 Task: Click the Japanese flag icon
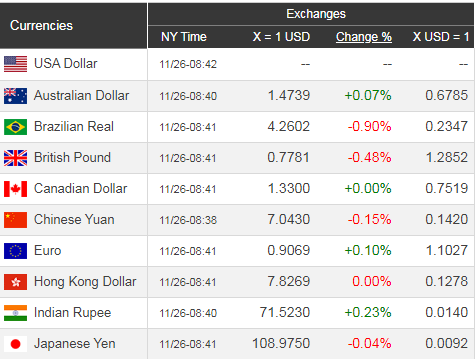point(15,344)
